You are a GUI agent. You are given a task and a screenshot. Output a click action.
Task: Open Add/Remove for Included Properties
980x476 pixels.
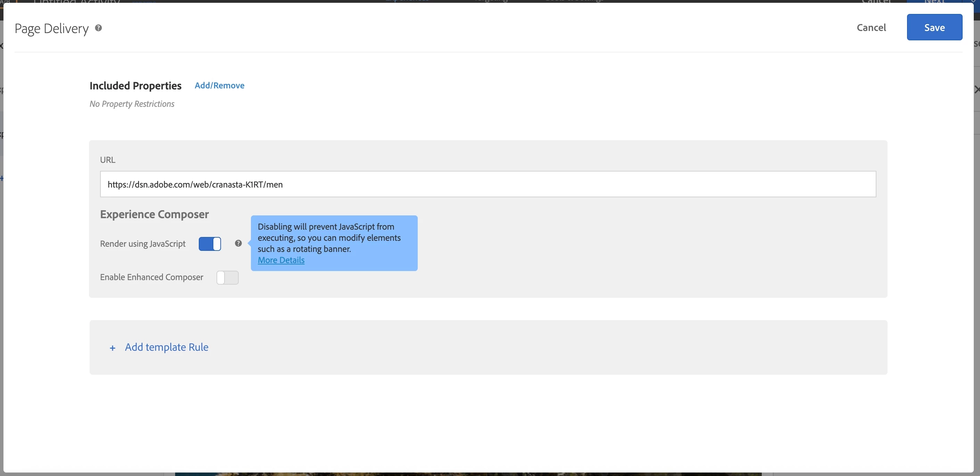[x=219, y=85]
